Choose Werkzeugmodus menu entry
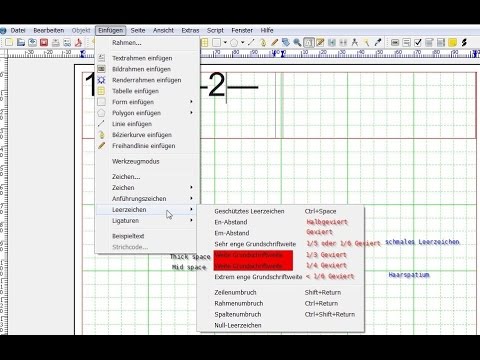 coord(146,161)
